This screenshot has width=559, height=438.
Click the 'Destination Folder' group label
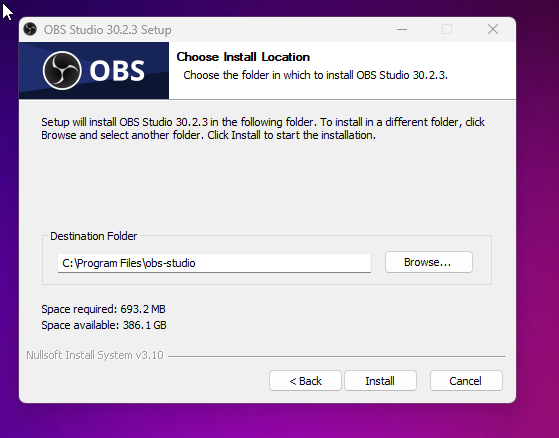pos(93,236)
